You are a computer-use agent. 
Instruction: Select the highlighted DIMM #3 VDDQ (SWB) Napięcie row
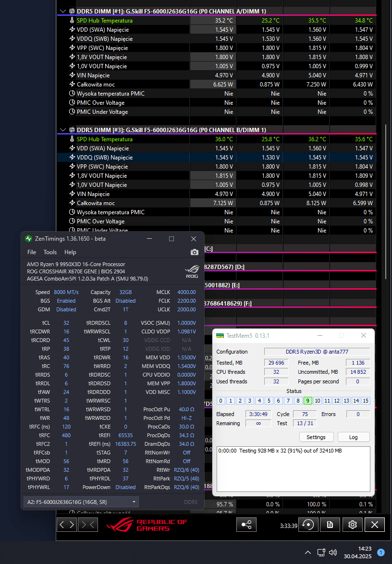pos(217,158)
